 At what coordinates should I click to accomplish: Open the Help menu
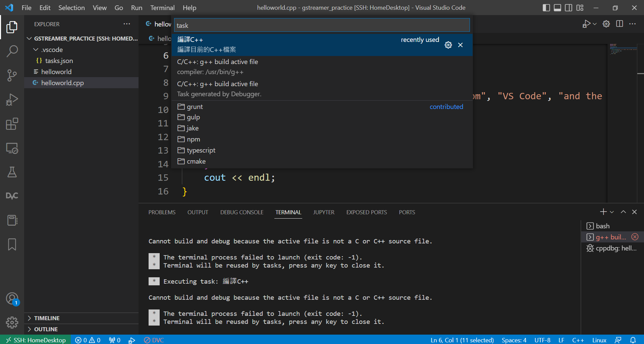coord(190,8)
